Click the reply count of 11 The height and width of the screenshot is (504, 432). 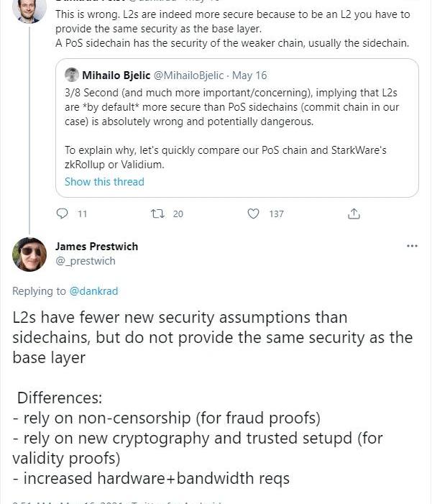pos(82,214)
